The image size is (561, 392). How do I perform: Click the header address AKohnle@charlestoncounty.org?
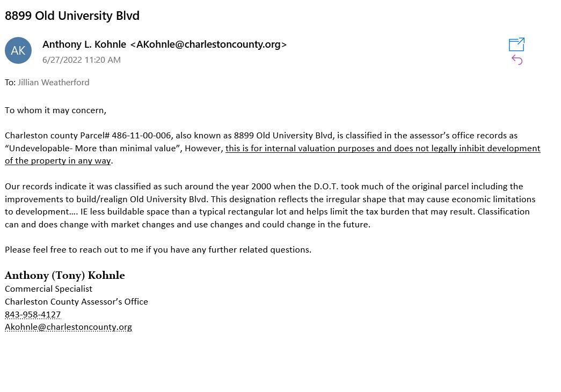tap(209, 45)
